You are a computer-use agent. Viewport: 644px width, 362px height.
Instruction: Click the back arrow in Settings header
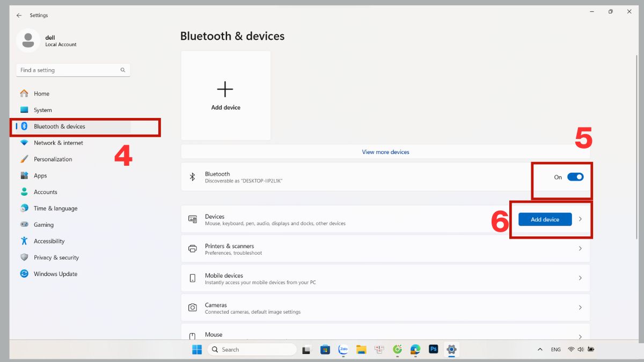click(x=19, y=16)
